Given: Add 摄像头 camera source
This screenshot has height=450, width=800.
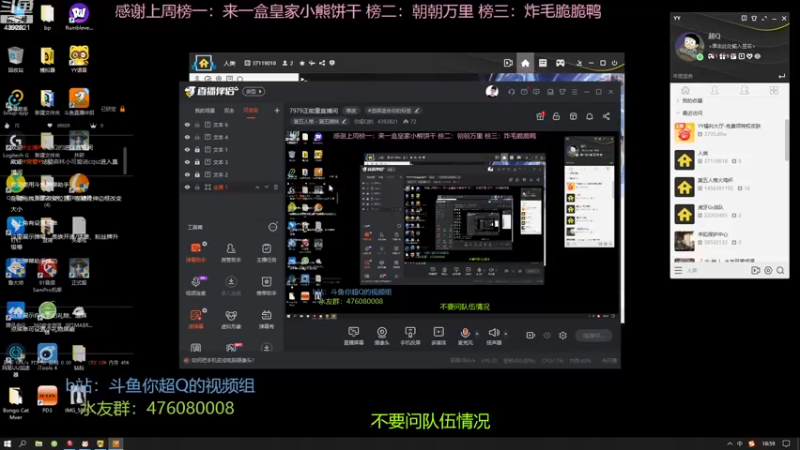Looking at the screenshot, I should (382, 336).
